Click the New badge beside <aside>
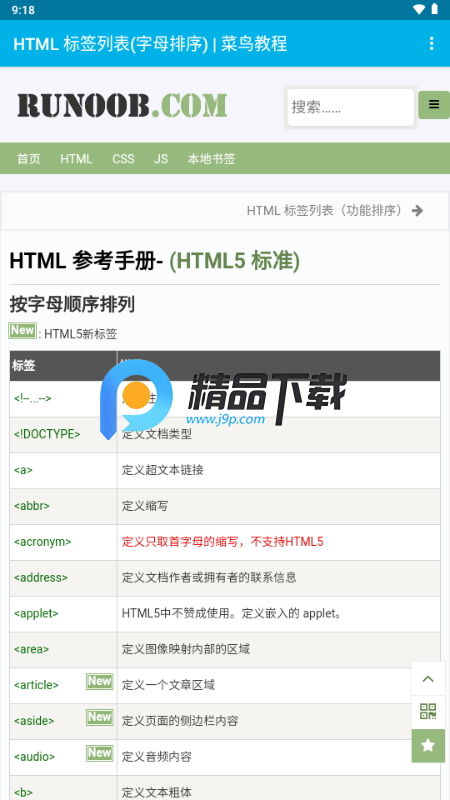Viewport: 450px width, 800px height. (99, 717)
